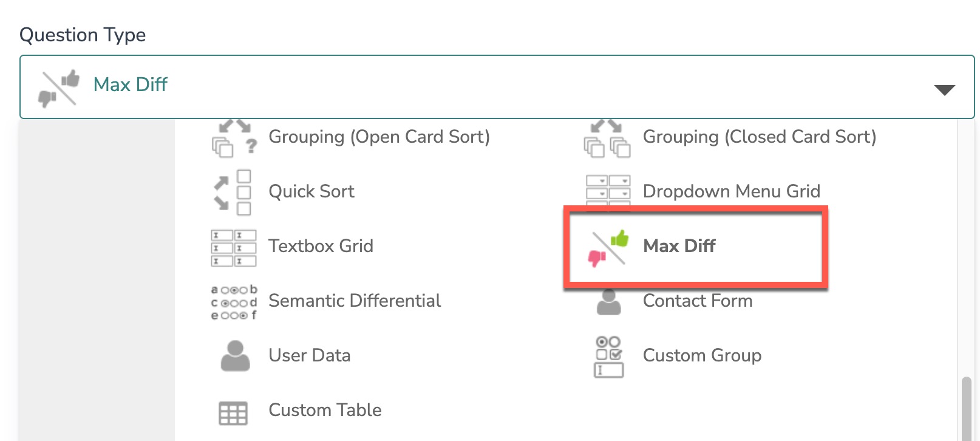
Task: Click the Semantic Differential icon
Action: pos(234,302)
